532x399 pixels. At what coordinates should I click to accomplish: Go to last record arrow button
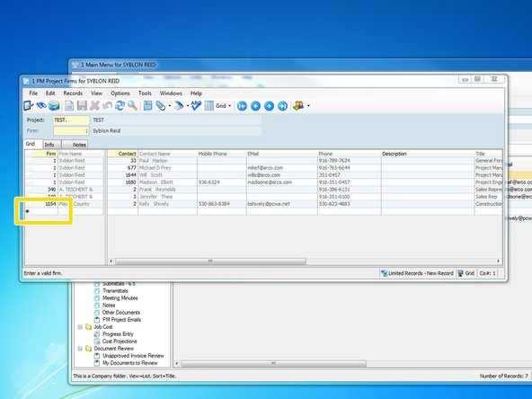282,106
